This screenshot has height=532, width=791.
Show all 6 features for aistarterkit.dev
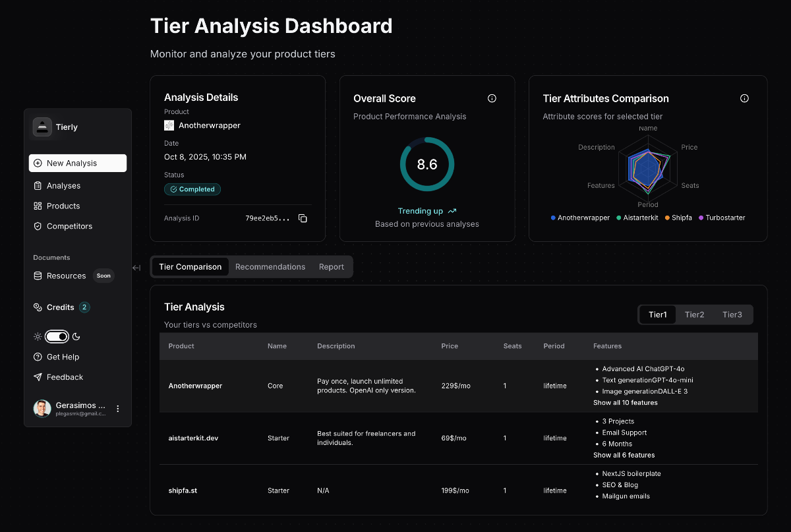[624, 455]
